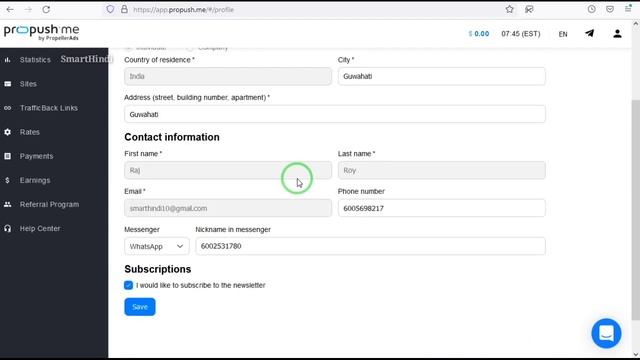Open the Earnings section

pos(35,180)
